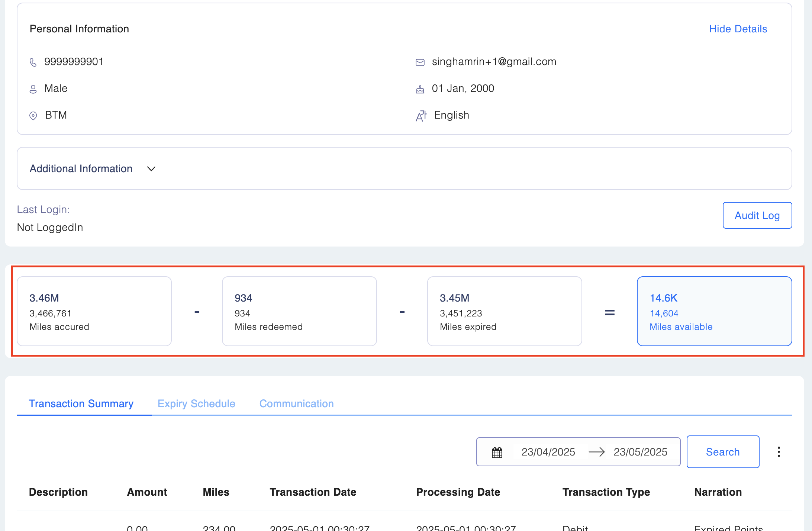The height and width of the screenshot is (531, 812).
Task: Expand the Additional Information section
Action: tap(81, 168)
